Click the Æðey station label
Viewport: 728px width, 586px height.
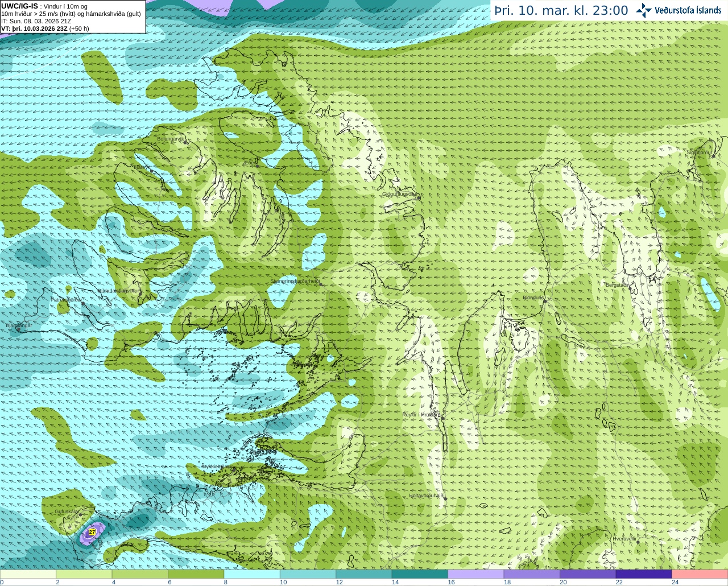pyautogui.click(x=250, y=163)
